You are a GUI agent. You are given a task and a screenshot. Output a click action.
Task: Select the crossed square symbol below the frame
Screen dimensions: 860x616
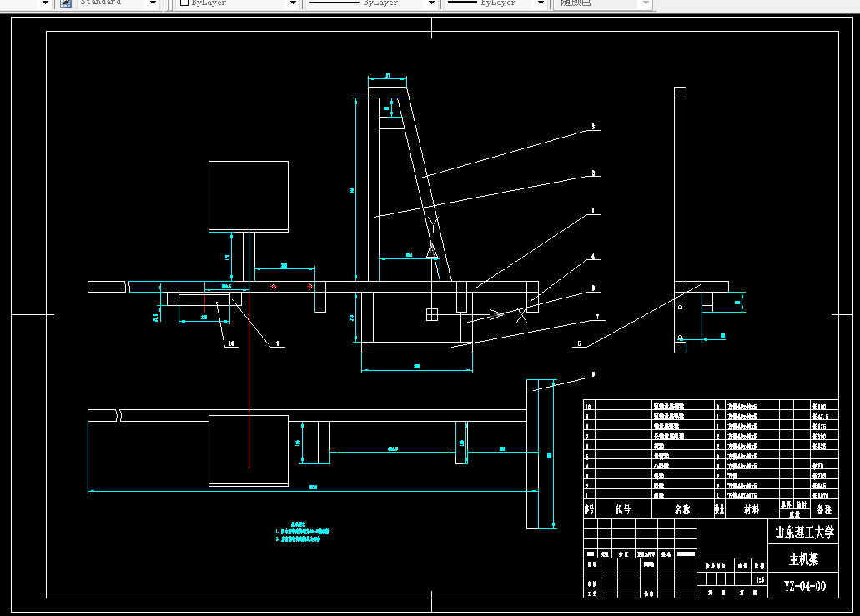pos(432,314)
